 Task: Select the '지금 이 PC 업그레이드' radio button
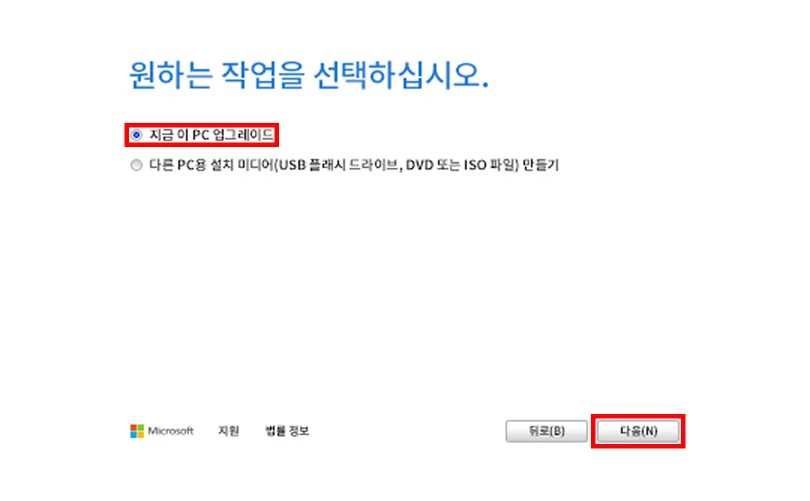(x=136, y=135)
